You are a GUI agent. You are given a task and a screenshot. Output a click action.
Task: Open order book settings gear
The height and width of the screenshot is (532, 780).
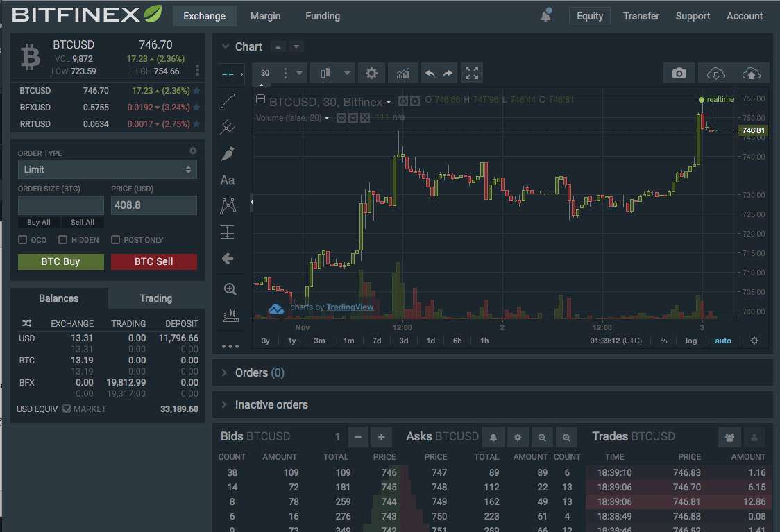pos(518,437)
